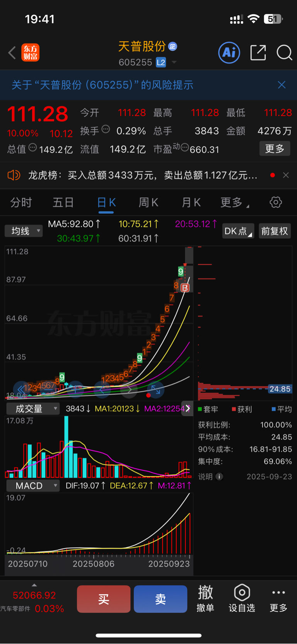This screenshot has height=644, width=297.
Task: Tap the 90%成本 16.81-91.85 value
Action: pos(271,449)
